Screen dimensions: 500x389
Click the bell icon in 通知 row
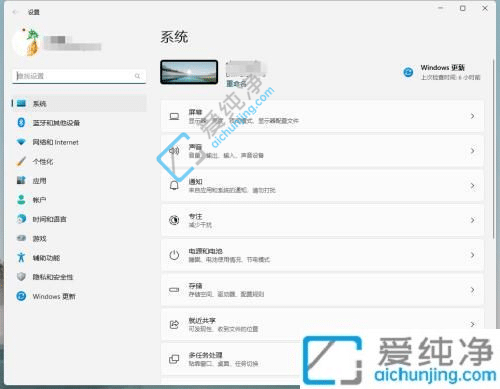(x=174, y=186)
